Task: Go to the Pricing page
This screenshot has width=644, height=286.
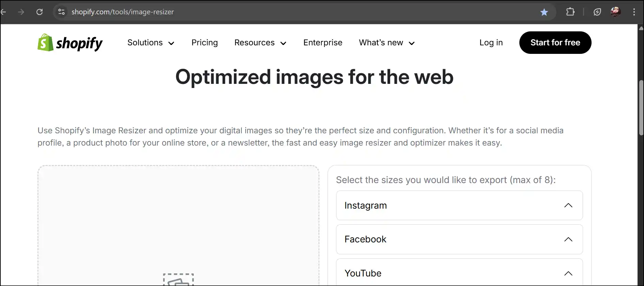Action: pos(205,43)
